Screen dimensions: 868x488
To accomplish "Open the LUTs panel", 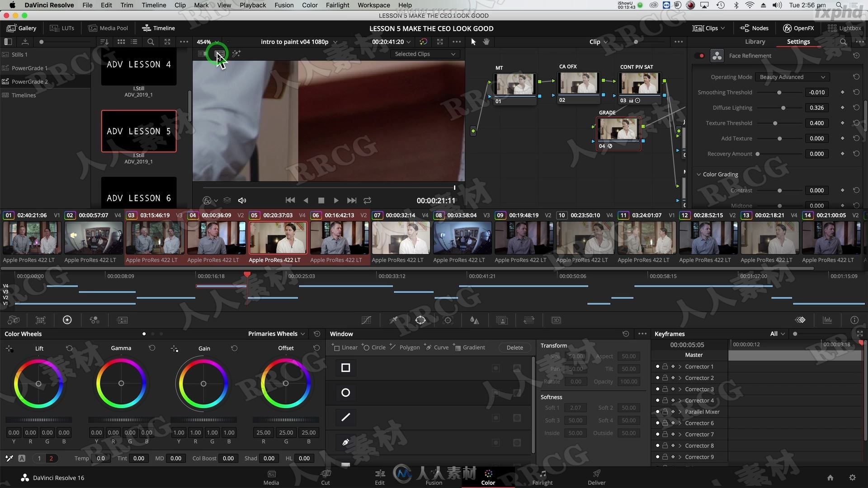I will click(62, 28).
